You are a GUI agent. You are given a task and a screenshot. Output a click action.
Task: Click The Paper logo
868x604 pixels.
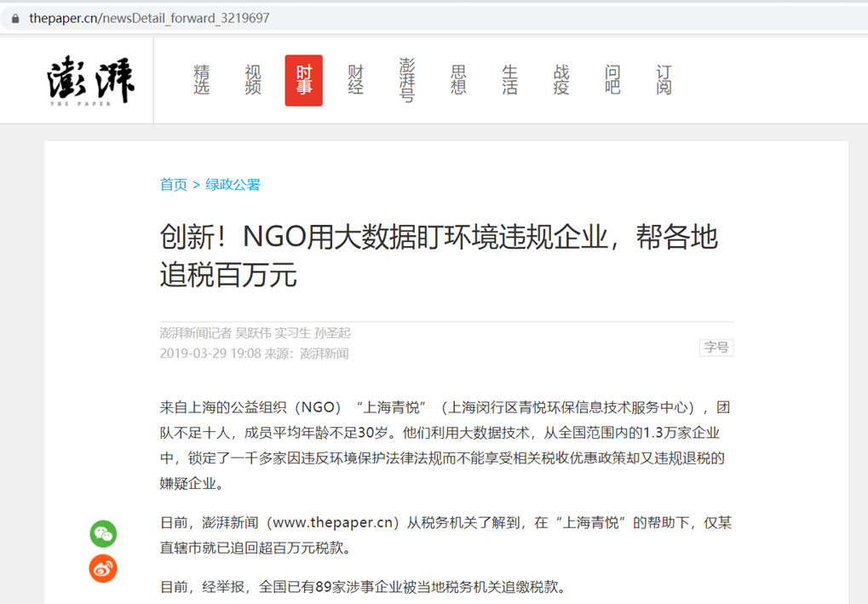point(91,80)
